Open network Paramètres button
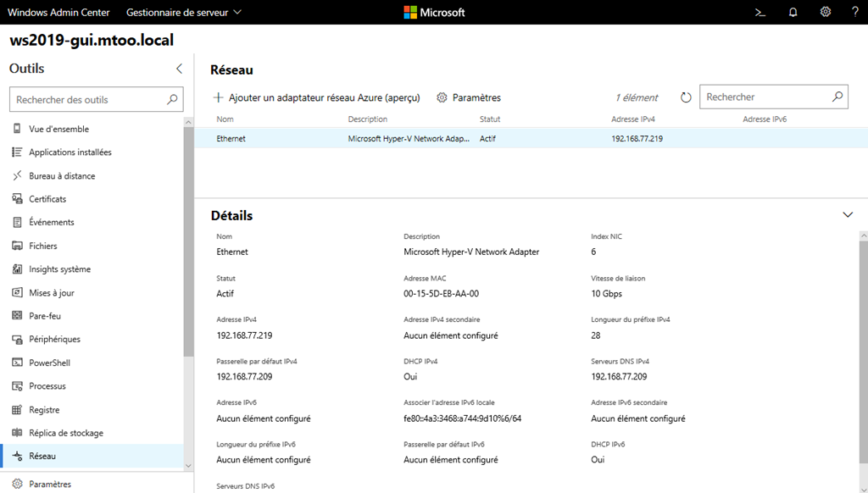This screenshot has height=493, width=868. 469,97
